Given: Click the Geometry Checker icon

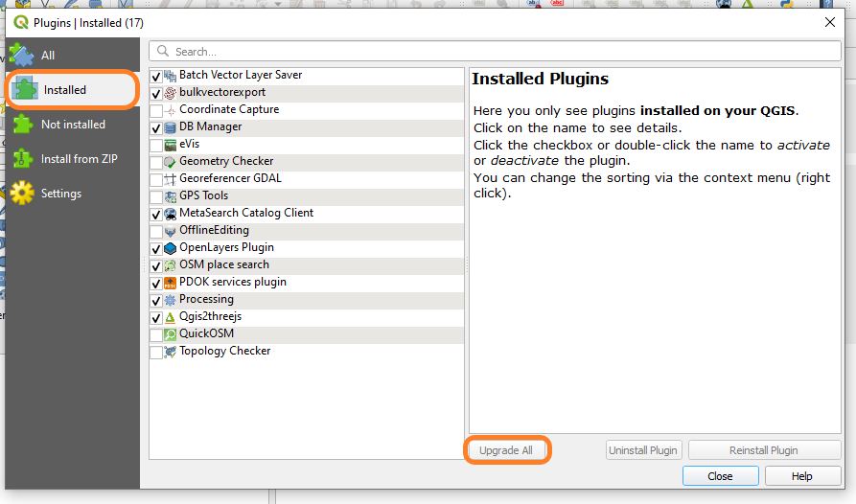Looking at the screenshot, I should coord(171,163).
